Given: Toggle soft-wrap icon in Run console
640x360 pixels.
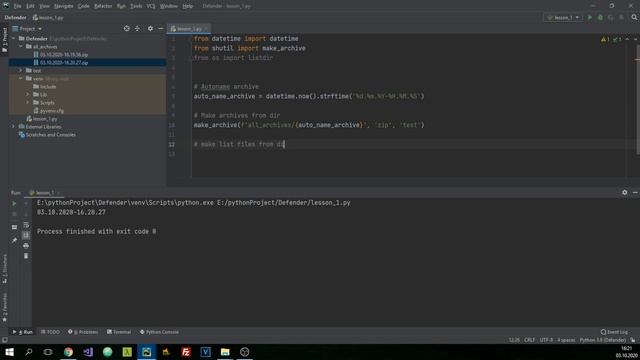Looking at the screenshot, I should click(26, 225).
